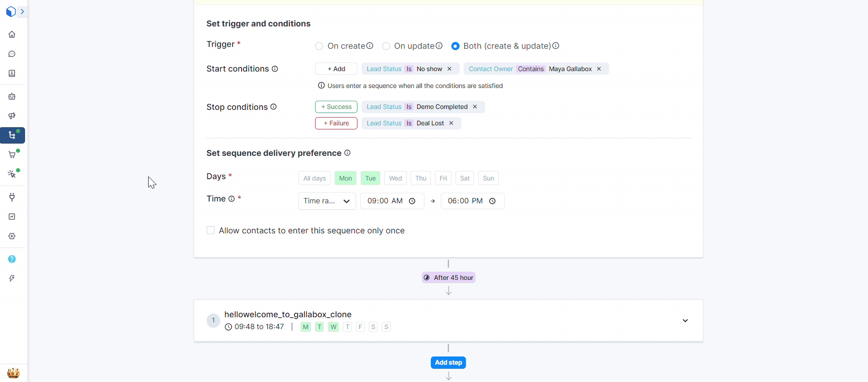Open the Time range dropdown
This screenshot has height=382, width=868.
point(327,201)
